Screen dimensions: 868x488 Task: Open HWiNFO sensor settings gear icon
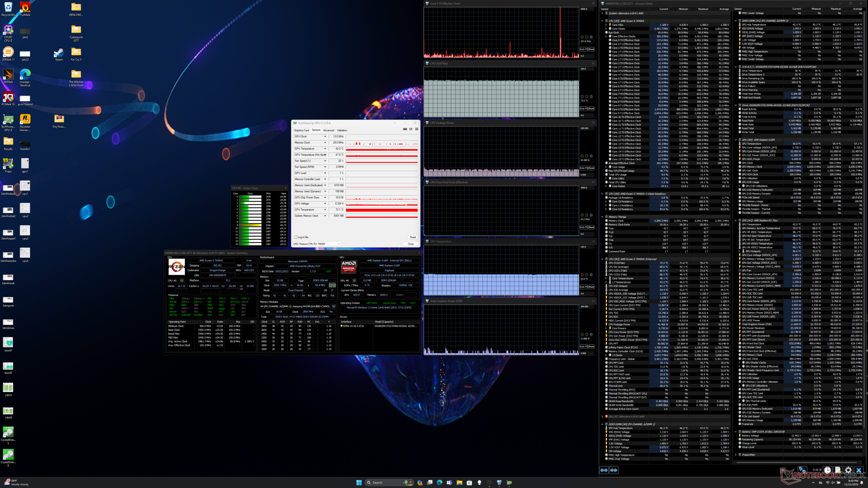pyautogui.click(x=848, y=470)
